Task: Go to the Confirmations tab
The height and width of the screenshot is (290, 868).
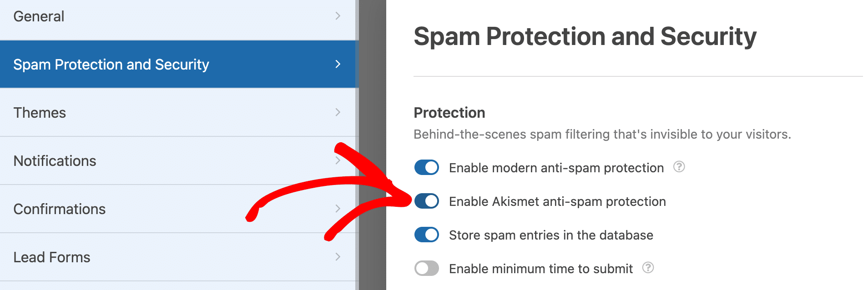Action: point(60,209)
